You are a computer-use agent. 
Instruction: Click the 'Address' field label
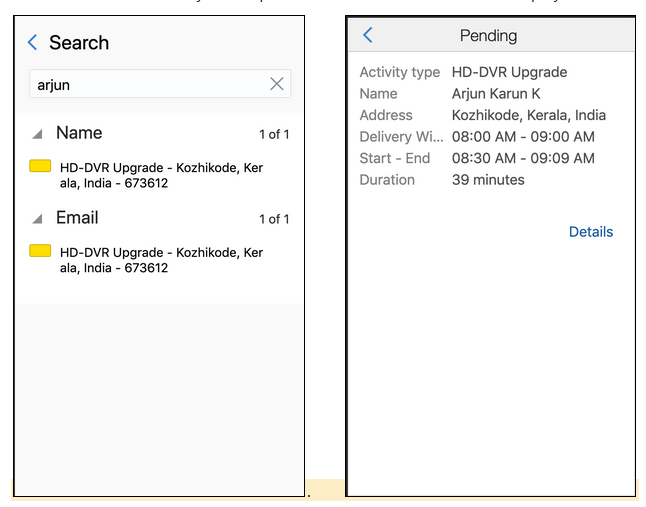(386, 115)
